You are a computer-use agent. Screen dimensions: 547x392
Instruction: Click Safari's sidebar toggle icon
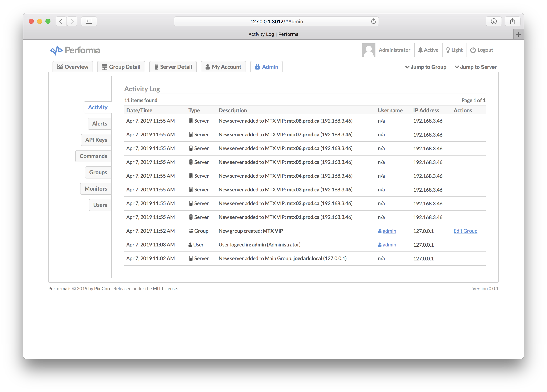(x=89, y=21)
